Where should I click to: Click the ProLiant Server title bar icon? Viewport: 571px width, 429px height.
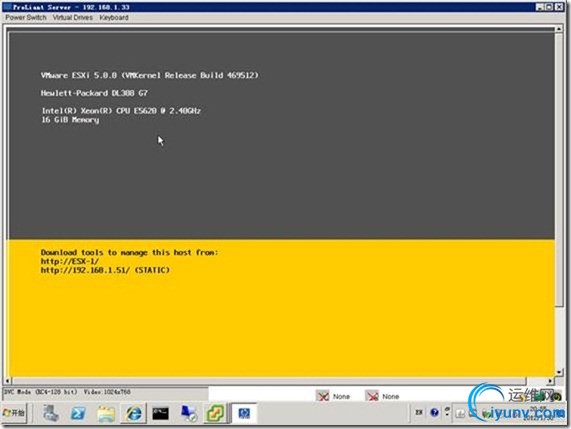(x=7, y=7)
